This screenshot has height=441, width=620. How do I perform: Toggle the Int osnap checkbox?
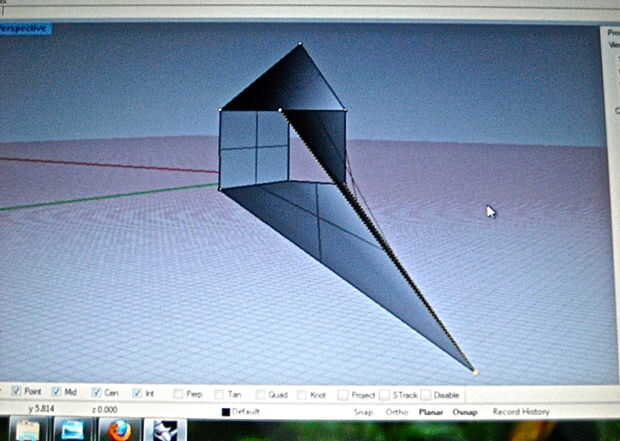coord(137,393)
